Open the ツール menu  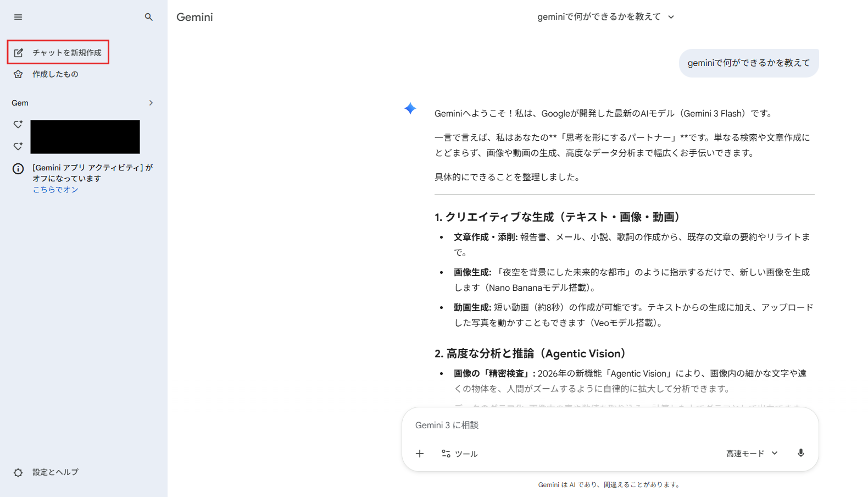(x=460, y=454)
